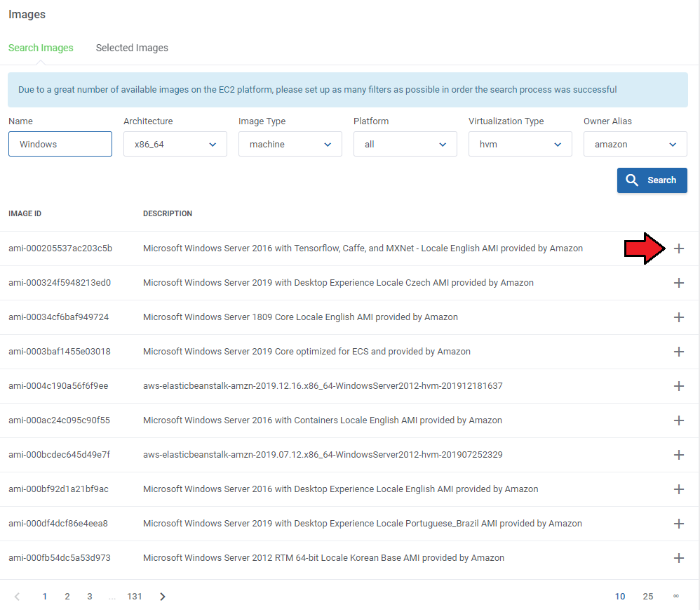Screen dimensions: 700x610
Task: Switch to the Selected Images tab
Action: [132, 48]
